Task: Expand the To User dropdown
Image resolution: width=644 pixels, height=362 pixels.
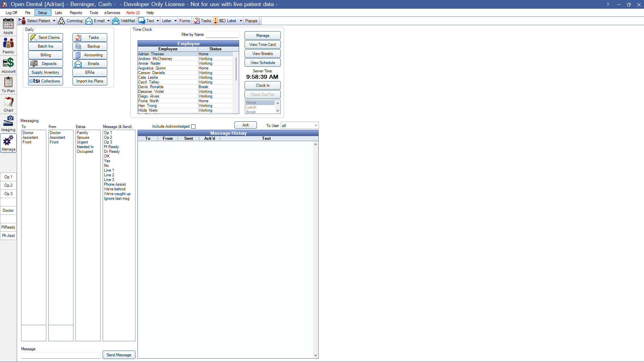Action: point(316,126)
